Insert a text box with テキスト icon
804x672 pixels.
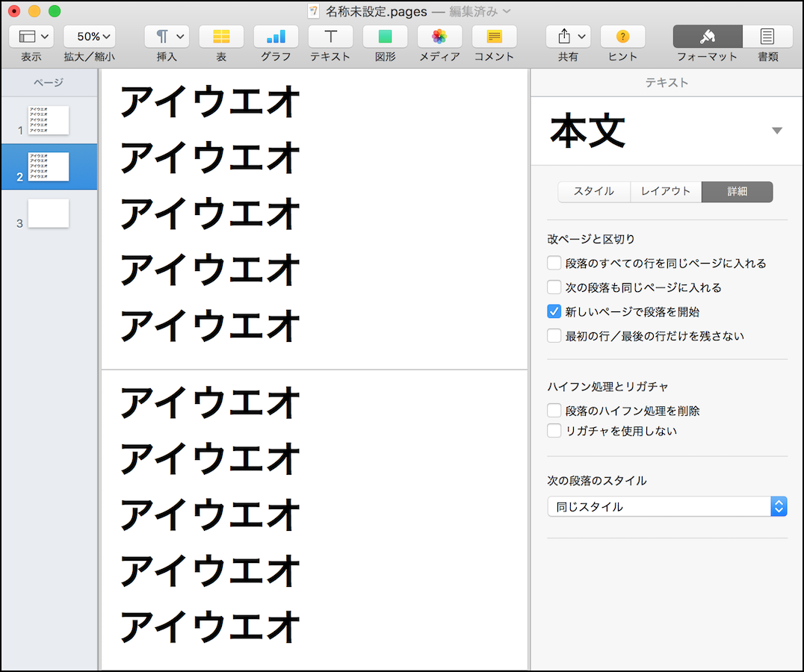point(330,37)
